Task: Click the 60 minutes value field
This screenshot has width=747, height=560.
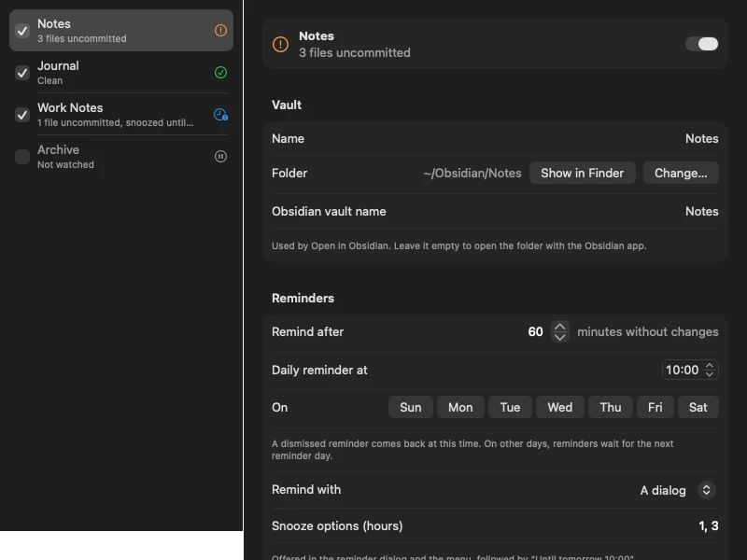Action: 535,332
